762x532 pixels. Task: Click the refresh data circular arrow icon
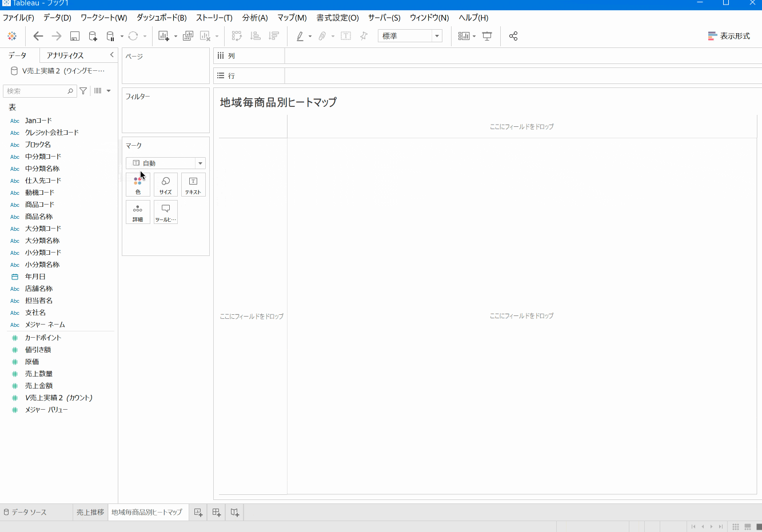coord(133,36)
